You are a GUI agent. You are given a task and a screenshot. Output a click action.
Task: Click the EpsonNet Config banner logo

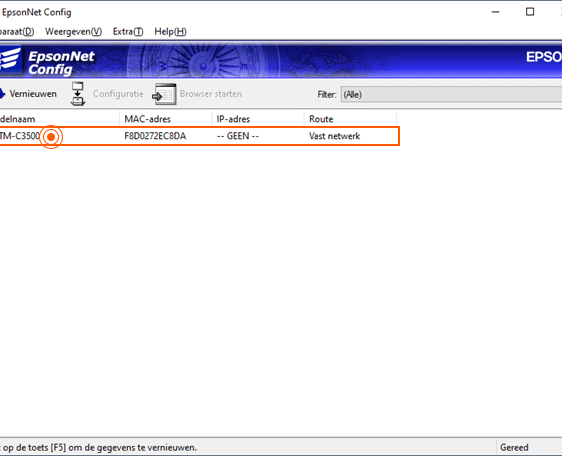pyautogui.click(x=48, y=62)
